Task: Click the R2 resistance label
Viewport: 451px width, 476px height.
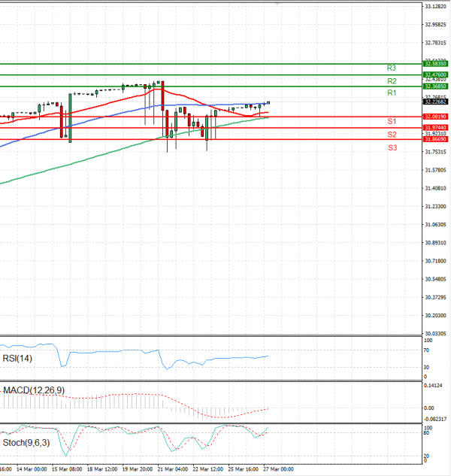Action: click(x=392, y=81)
